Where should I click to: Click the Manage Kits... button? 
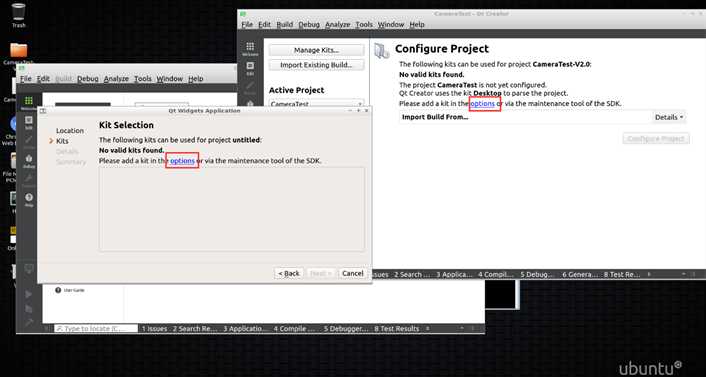[316, 50]
